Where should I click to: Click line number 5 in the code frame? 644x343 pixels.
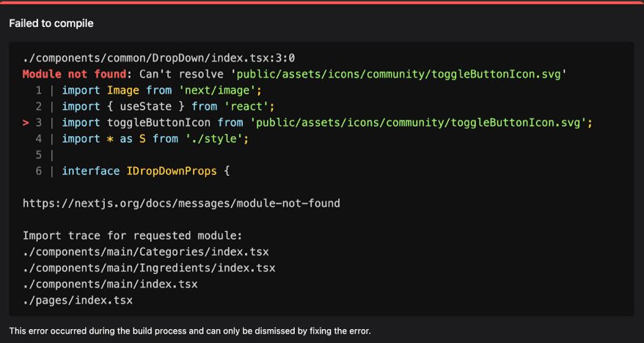point(38,155)
